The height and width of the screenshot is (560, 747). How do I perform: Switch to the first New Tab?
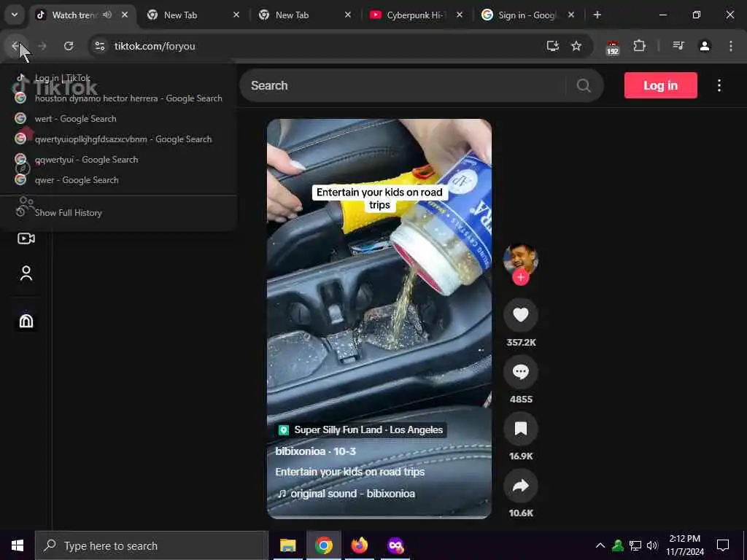pyautogui.click(x=192, y=15)
